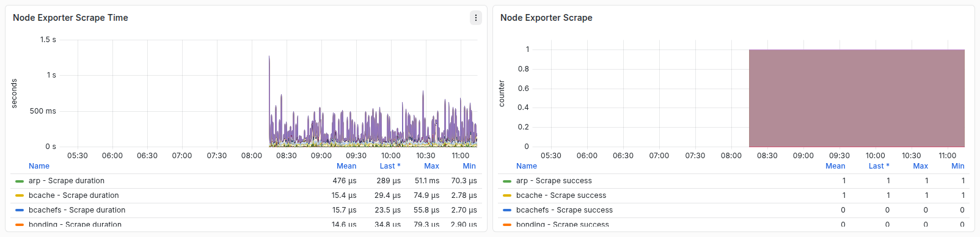Image resolution: width=980 pixels, height=237 pixels.
Task: Click the 55.8 µs max value for bcachefs
Action: click(426, 210)
